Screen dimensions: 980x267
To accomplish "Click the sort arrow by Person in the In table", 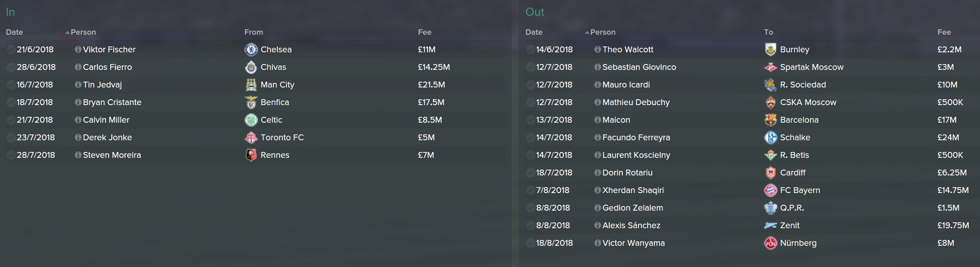I will pos(68,32).
